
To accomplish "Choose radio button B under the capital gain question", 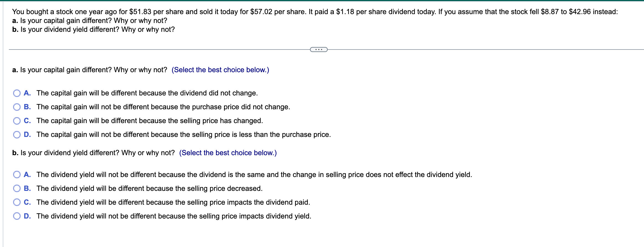I will click(x=17, y=107).
